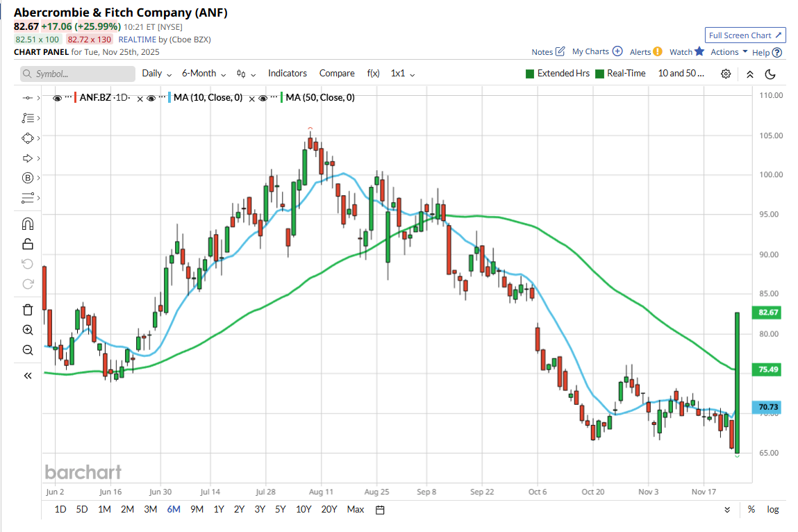Switch to dark mode with moon icon
Image resolution: width=798 pixels, height=532 pixels.
[770, 74]
